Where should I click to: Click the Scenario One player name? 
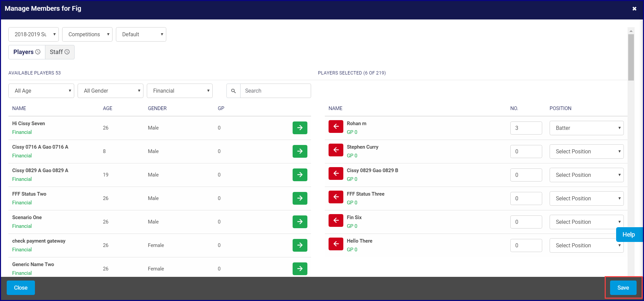[27, 217]
